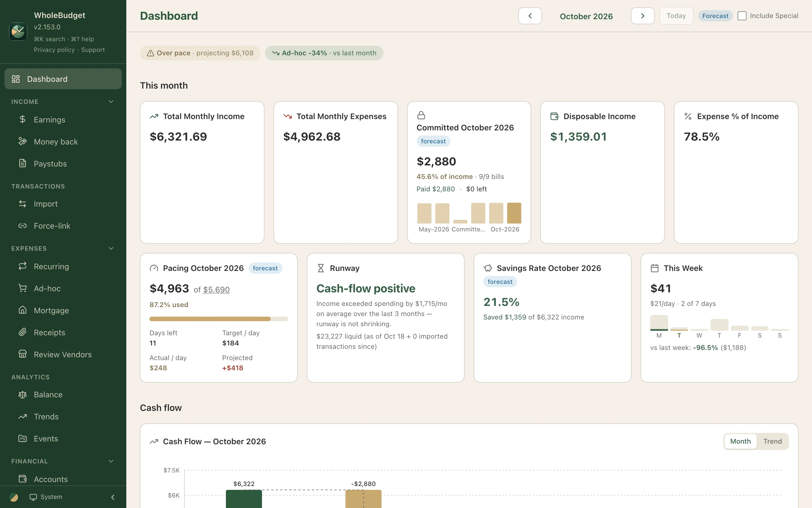
Task: Toggle the Forecast pill in header
Action: [x=715, y=16]
